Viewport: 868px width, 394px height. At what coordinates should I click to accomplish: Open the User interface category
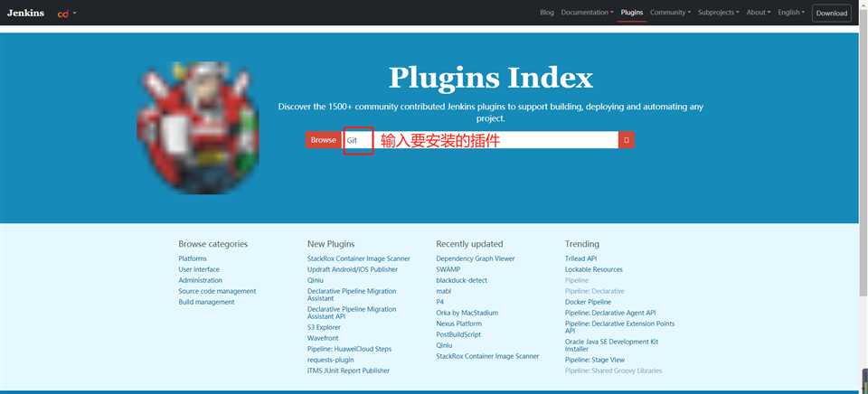[x=199, y=269]
